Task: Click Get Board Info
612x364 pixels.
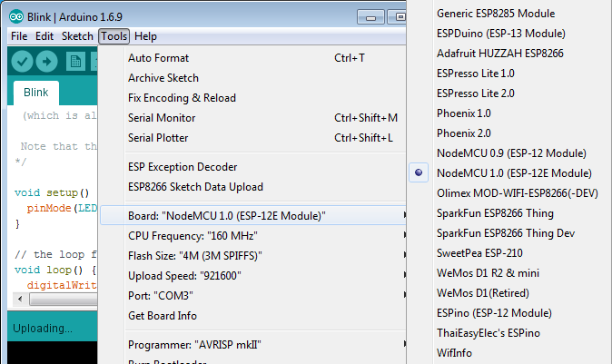Action: pos(163,315)
